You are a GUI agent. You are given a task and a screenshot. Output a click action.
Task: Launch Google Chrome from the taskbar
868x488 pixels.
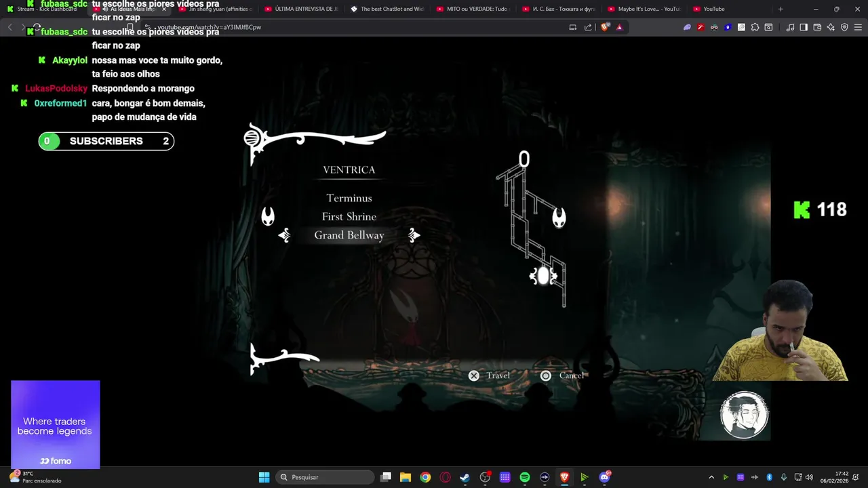click(425, 477)
